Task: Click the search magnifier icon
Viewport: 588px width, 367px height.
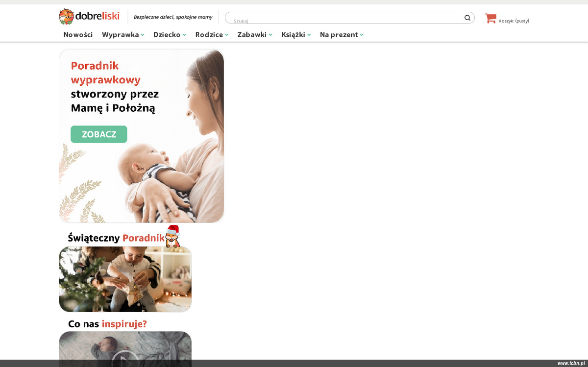Action: tap(467, 18)
